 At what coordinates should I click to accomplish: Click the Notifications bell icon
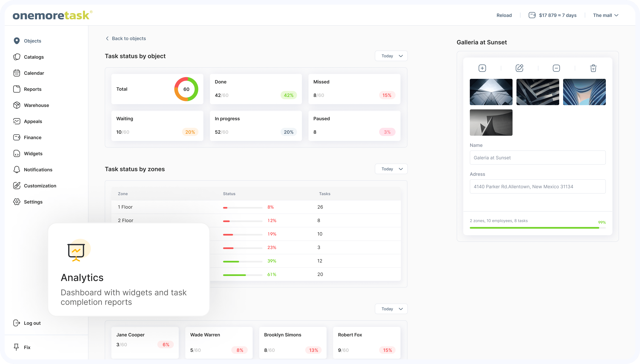click(17, 170)
